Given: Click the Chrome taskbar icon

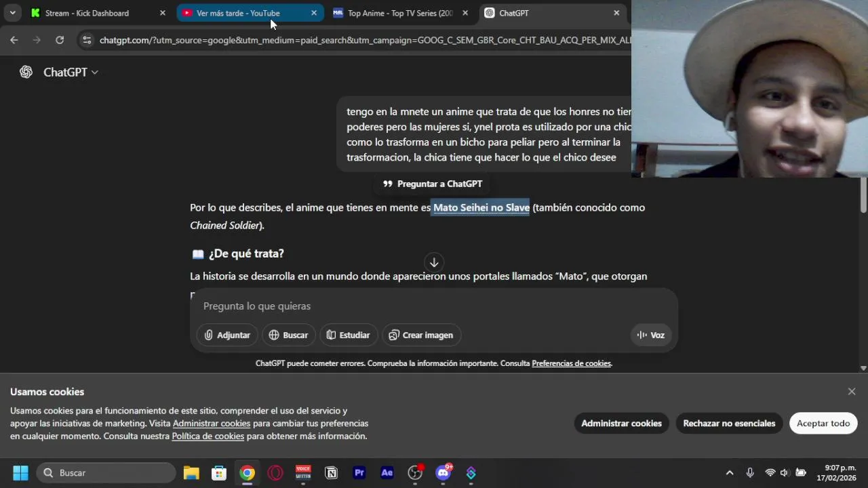Looking at the screenshot, I should (248, 472).
